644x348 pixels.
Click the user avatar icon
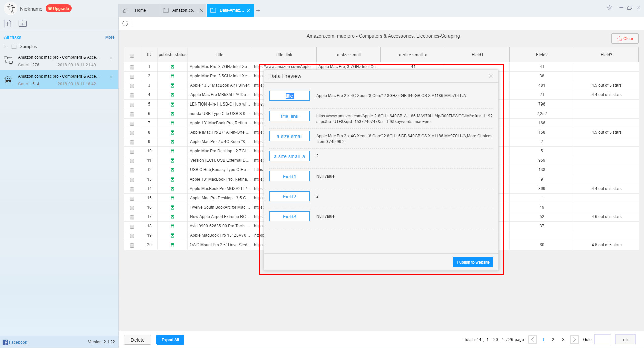point(11,8)
